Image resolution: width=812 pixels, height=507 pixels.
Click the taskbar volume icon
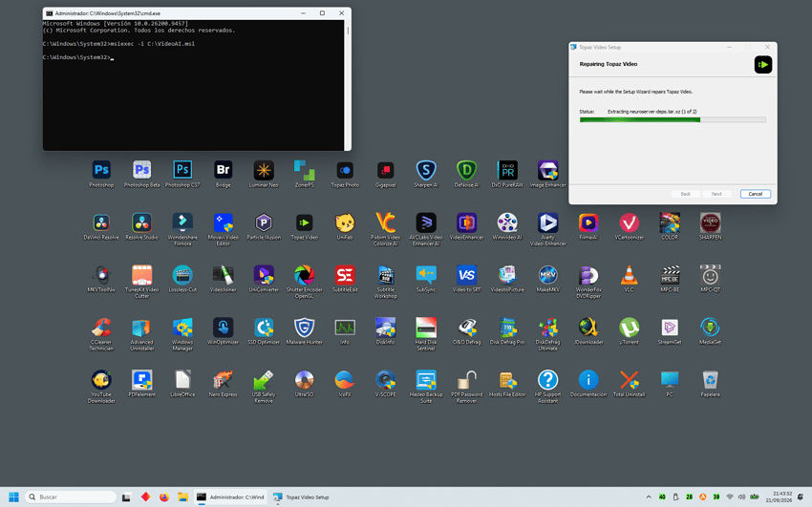(741, 497)
